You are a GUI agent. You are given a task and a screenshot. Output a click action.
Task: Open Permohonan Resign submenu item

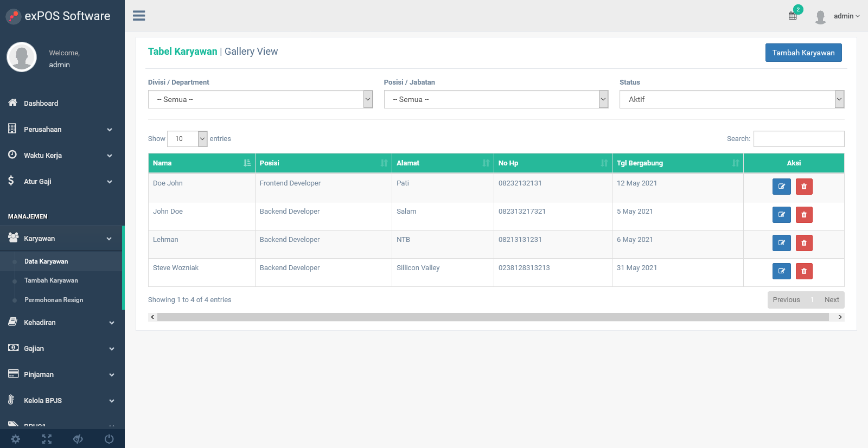(x=54, y=300)
